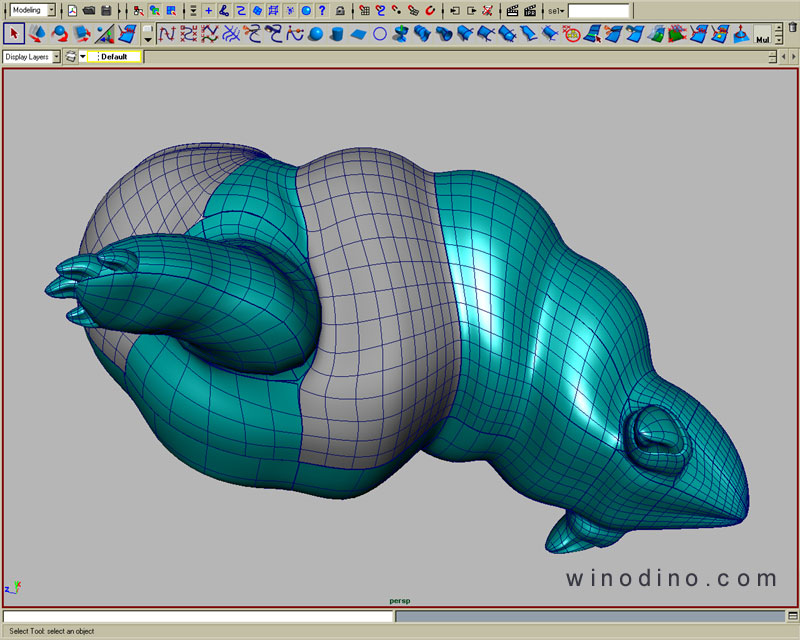Click the New Scene icon
Image resolution: width=800 pixels, height=640 pixels.
(72, 11)
